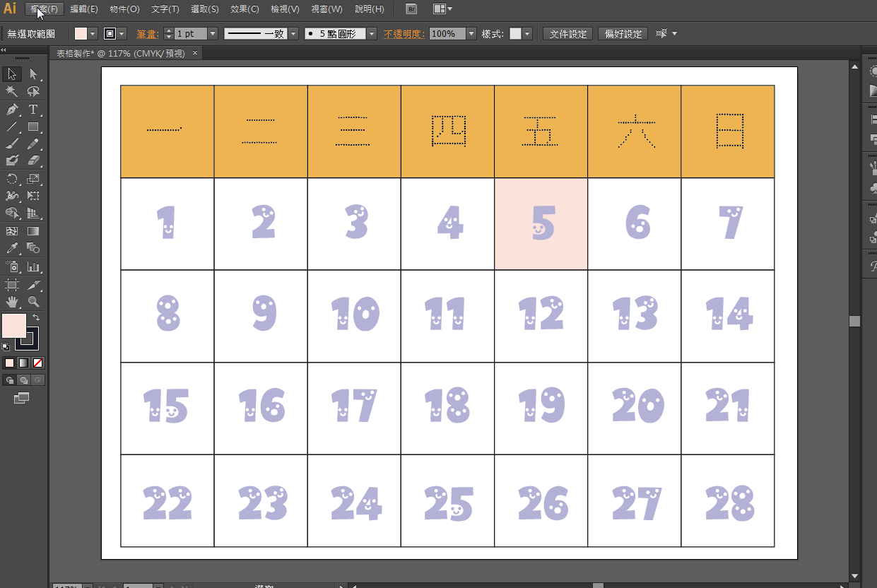Select the Zoom tool

pos(33,302)
